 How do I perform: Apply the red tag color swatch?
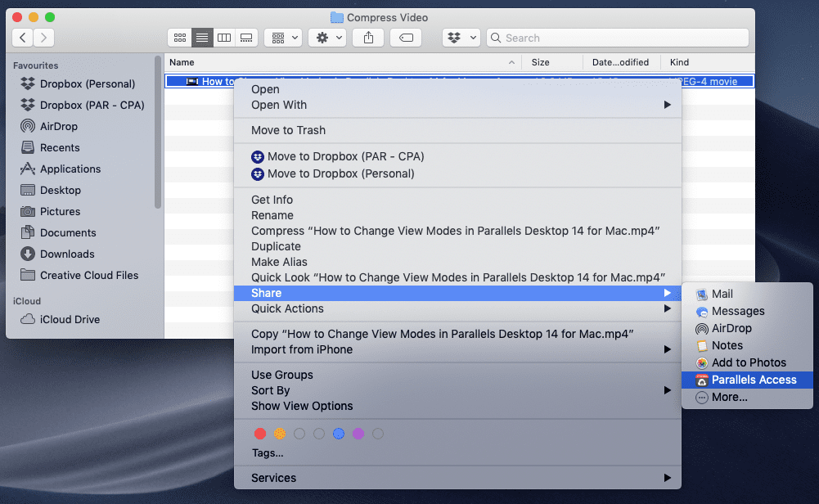pyautogui.click(x=260, y=434)
